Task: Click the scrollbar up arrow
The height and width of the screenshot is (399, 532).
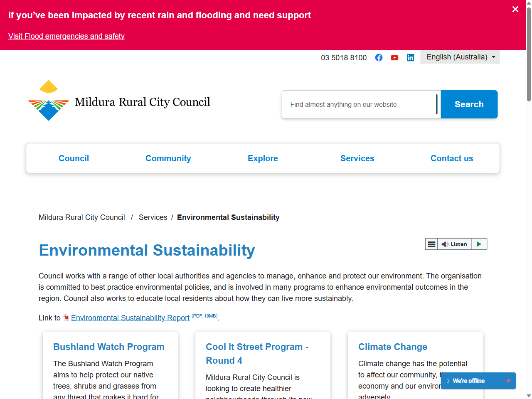Action: (529, 3)
